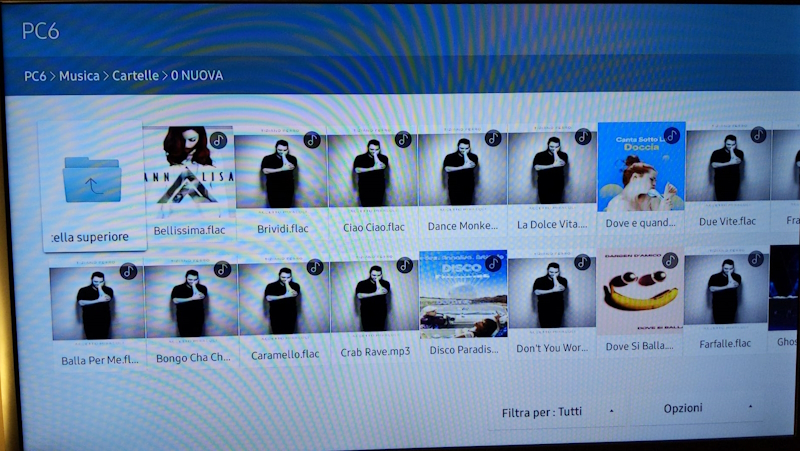800x451 pixels.
Task: Select the Don't You Worry cover thumbnail
Action: [x=552, y=293]
